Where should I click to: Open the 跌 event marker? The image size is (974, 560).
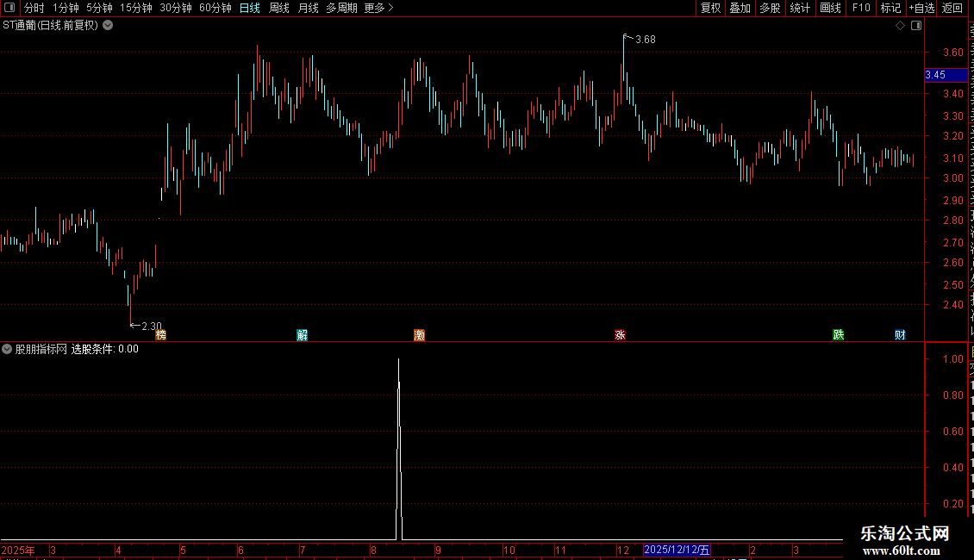coord(839,335)
